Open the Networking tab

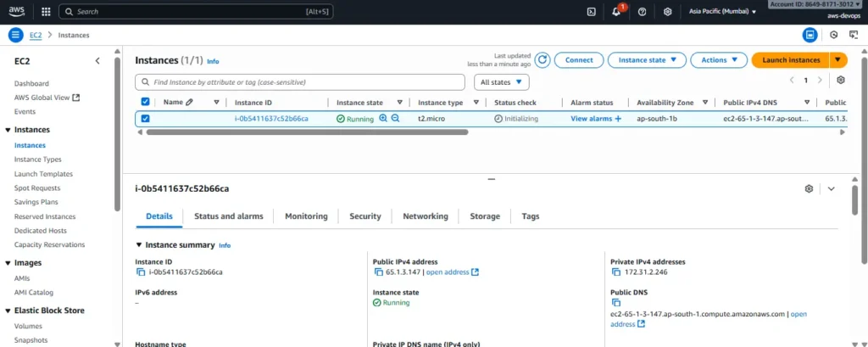[x=426, y=216]
